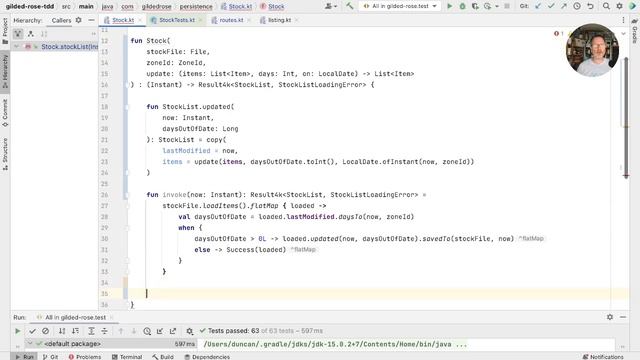
Task: Run the 'All in gilded-rose.test' configuration
Action: coord(449,6)
